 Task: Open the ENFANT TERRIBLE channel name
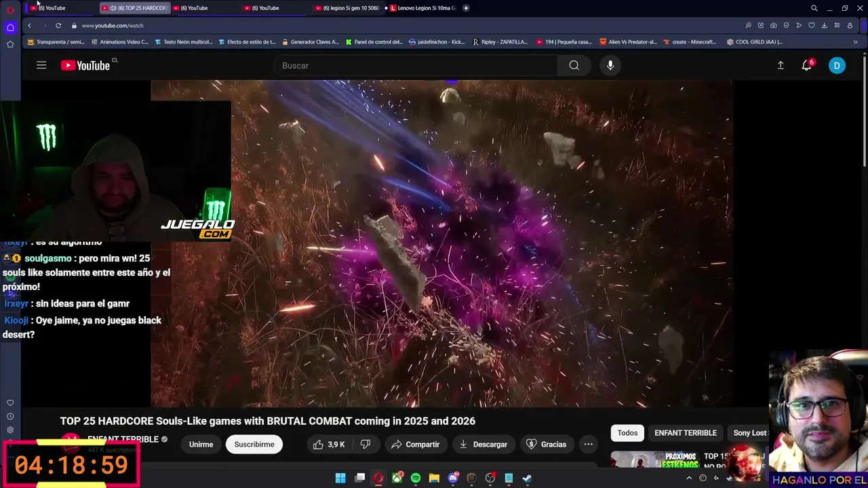(x=123, y=439)
